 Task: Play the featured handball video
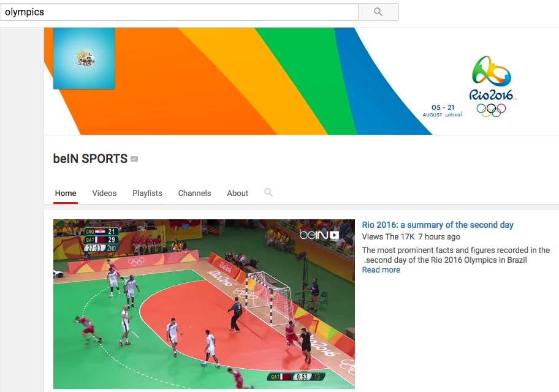pyautogui.click(x=204, y=304)
